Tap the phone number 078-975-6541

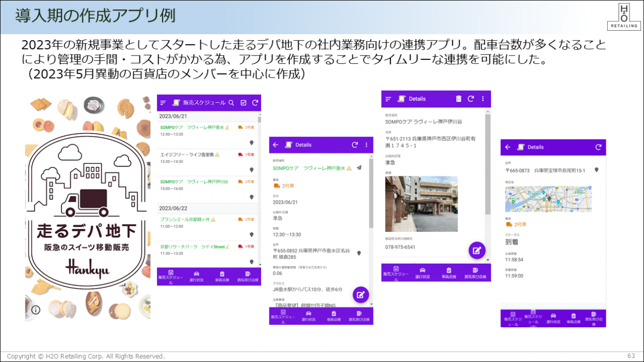[x=400, y=247]
